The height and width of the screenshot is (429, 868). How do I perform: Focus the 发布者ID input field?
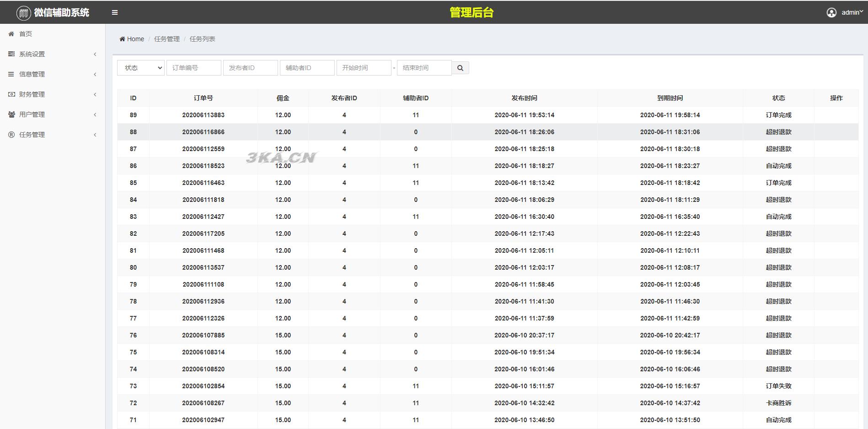(251, 68)
